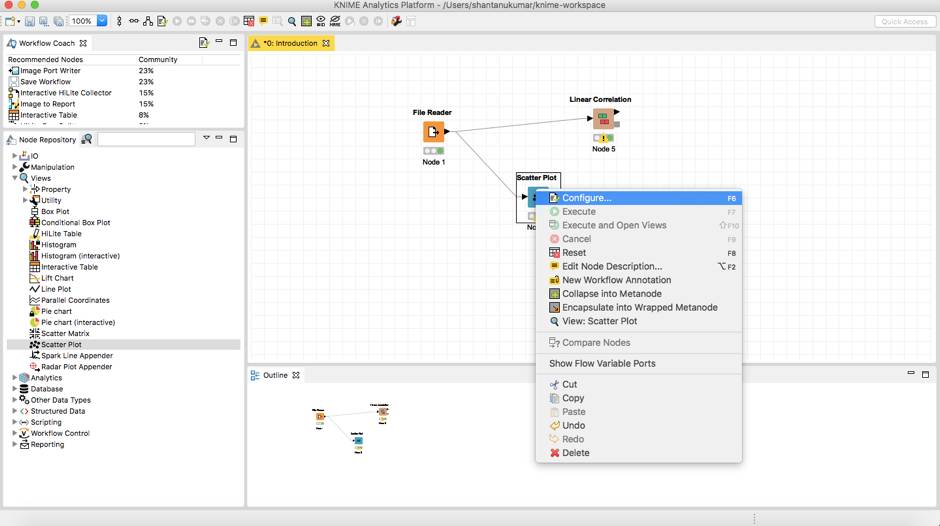Expand the Reporting category

coord(14,444)
